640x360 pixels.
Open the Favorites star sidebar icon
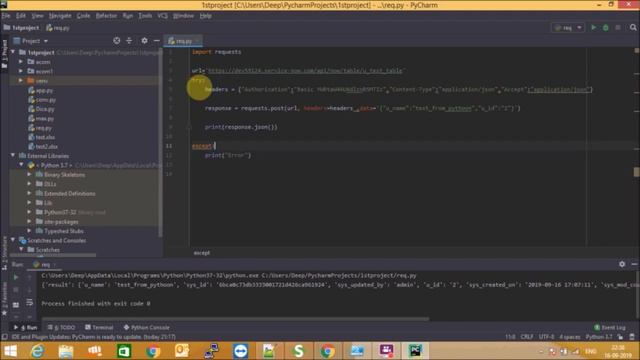point(4,313)
